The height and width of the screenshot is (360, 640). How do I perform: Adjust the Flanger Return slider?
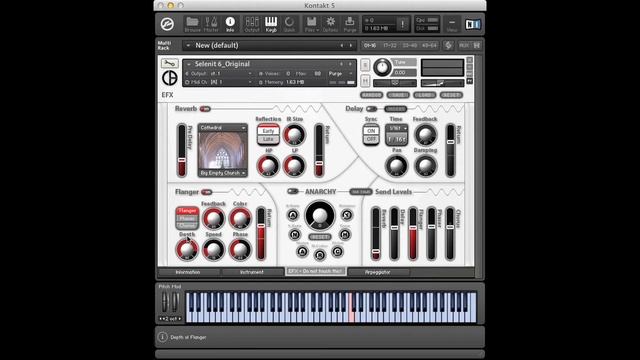[x=261, y=234]
